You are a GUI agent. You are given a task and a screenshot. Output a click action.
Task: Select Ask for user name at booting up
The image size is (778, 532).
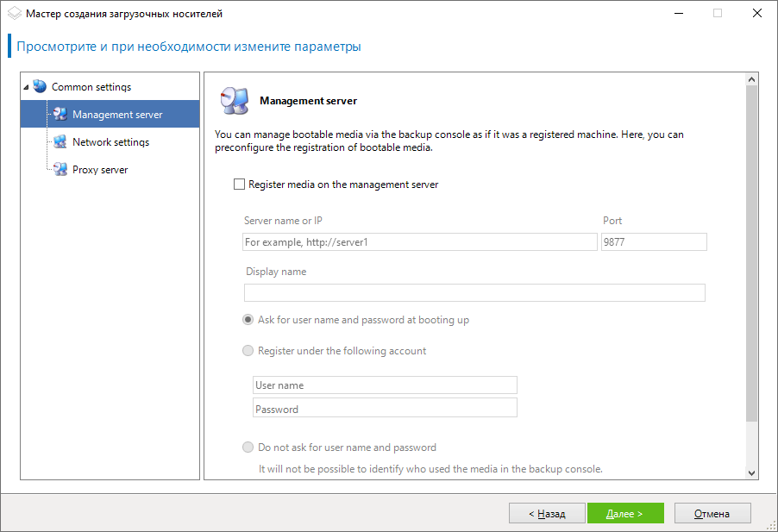248,320
